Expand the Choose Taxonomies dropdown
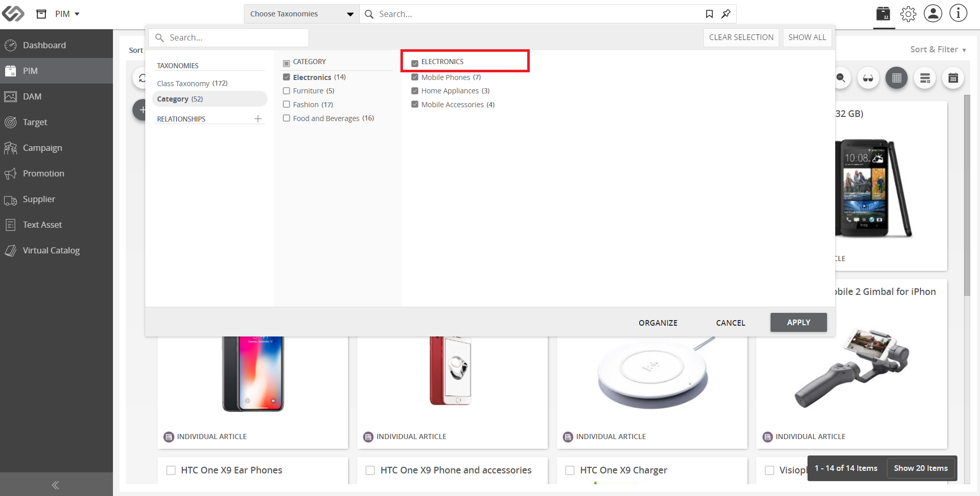This screenshot has width=980, height=496. pos(301,14)
